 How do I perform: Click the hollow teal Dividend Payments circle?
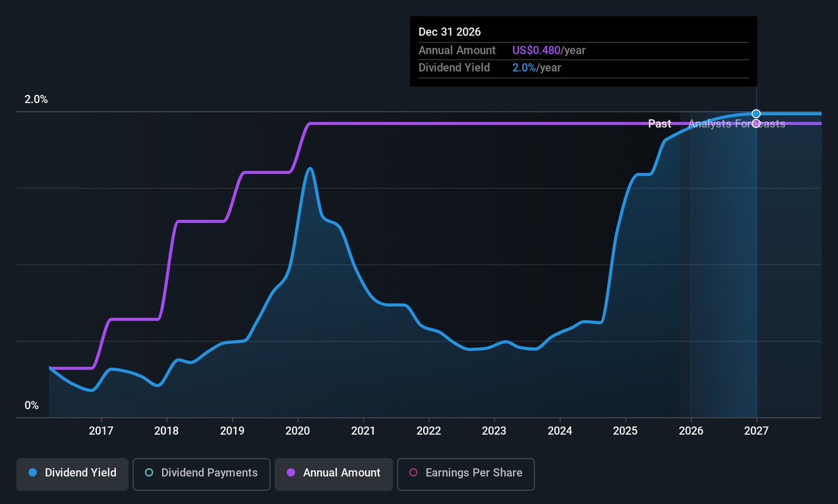coord(149,473)
